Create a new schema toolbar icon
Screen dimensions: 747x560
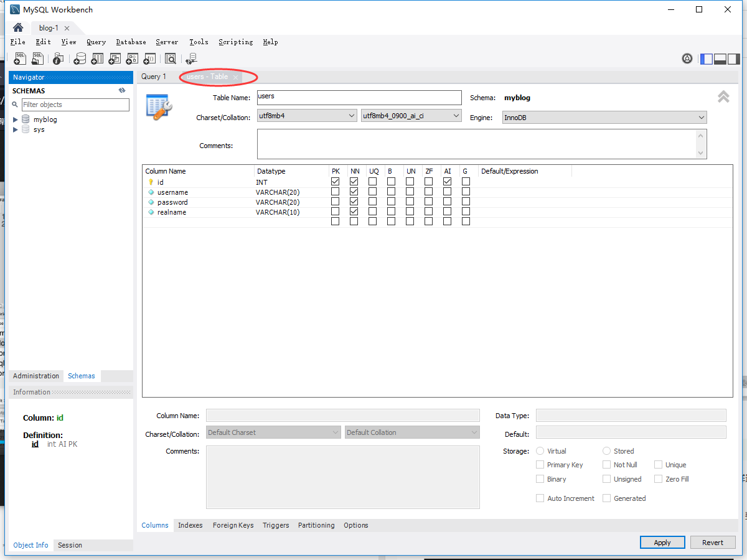(80, 58)
